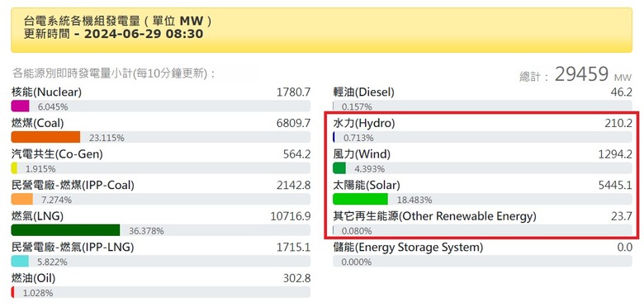
Task: Click the Solar bright green bar
Action: coord(360,199)
